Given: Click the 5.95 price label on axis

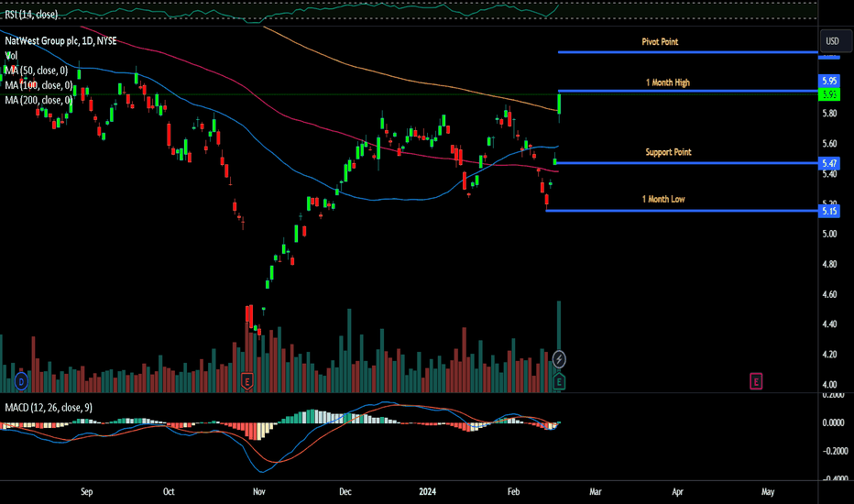Looking at the screenshot, I should pyautogui.click(x=829, y=81).
